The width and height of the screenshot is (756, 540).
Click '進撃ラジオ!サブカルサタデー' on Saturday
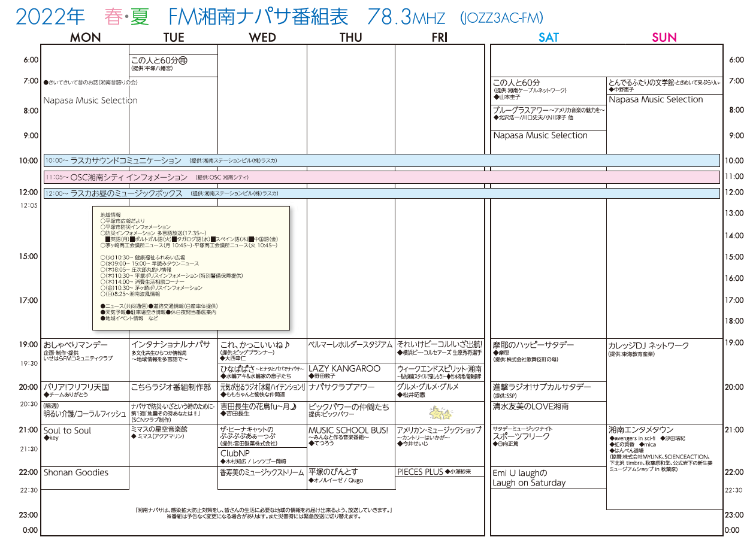(x=542, y=387)
